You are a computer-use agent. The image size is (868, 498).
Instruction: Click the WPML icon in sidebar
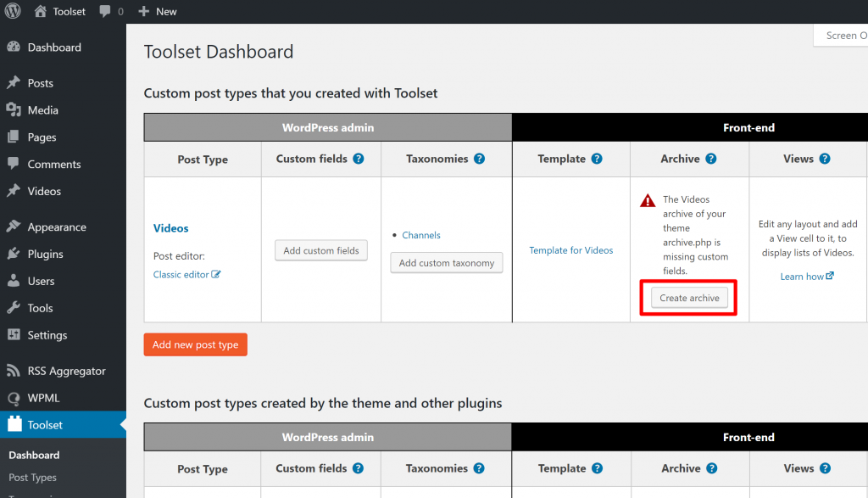pos(14,398)
